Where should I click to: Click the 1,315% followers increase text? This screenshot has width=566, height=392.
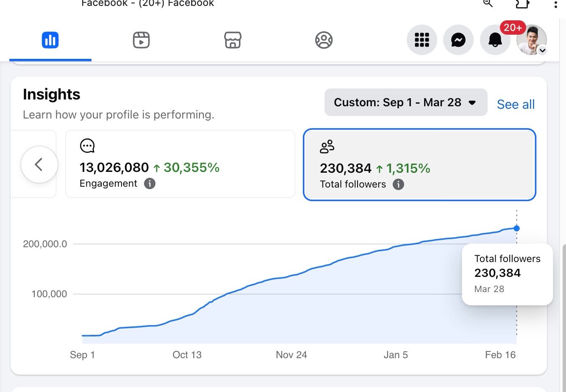pos(408,168)
